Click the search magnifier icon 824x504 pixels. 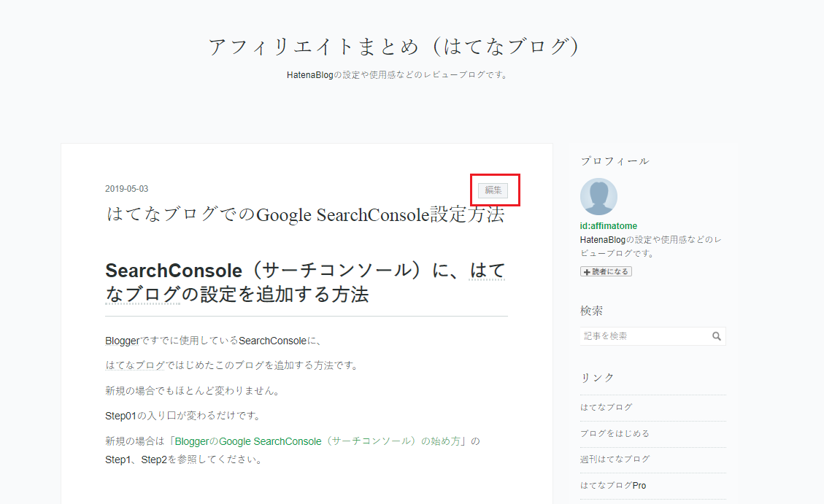(717, 336)
